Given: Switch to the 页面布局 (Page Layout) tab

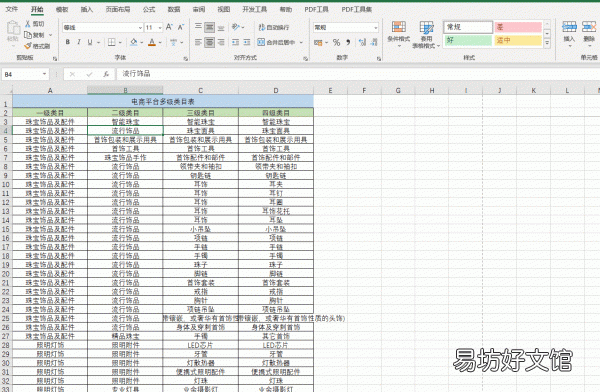Looking at the screenshot, I should 118,9.
